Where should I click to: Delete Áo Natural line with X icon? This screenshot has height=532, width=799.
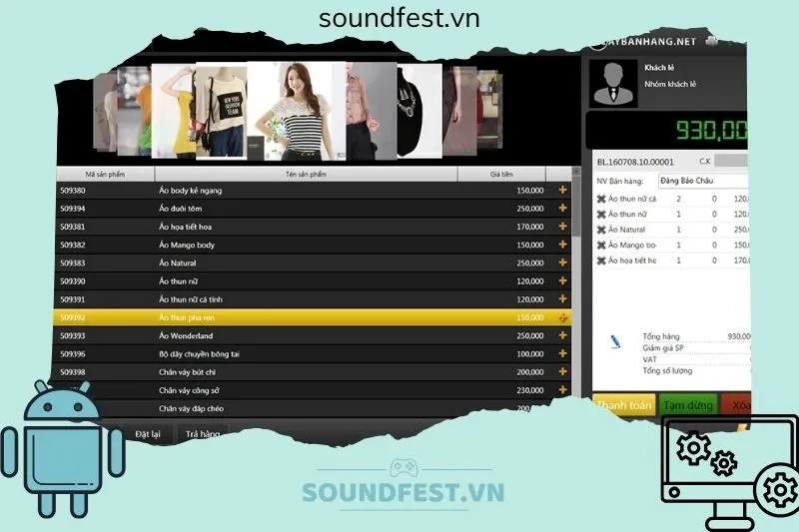click(x=601, y=230)
